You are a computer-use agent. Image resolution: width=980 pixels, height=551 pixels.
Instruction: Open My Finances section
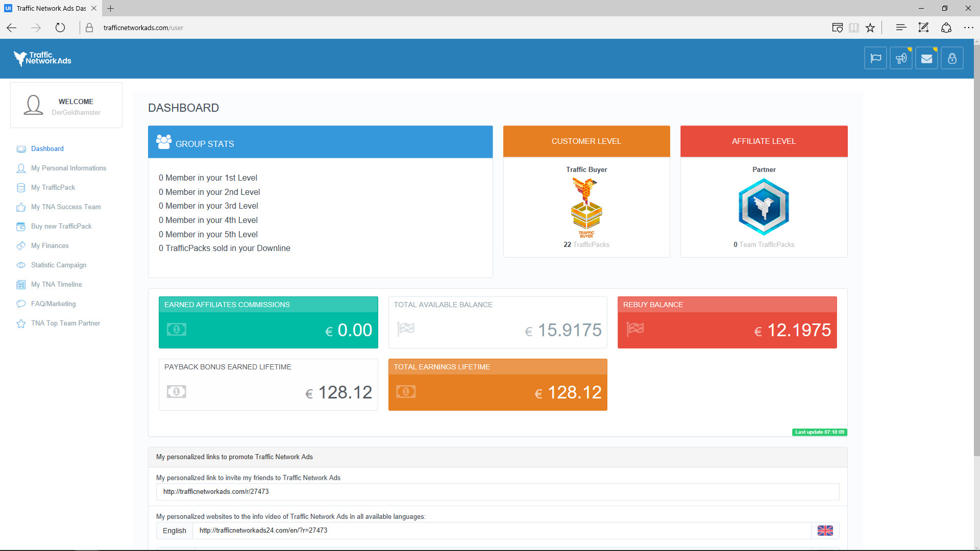[x=50, y=246]
